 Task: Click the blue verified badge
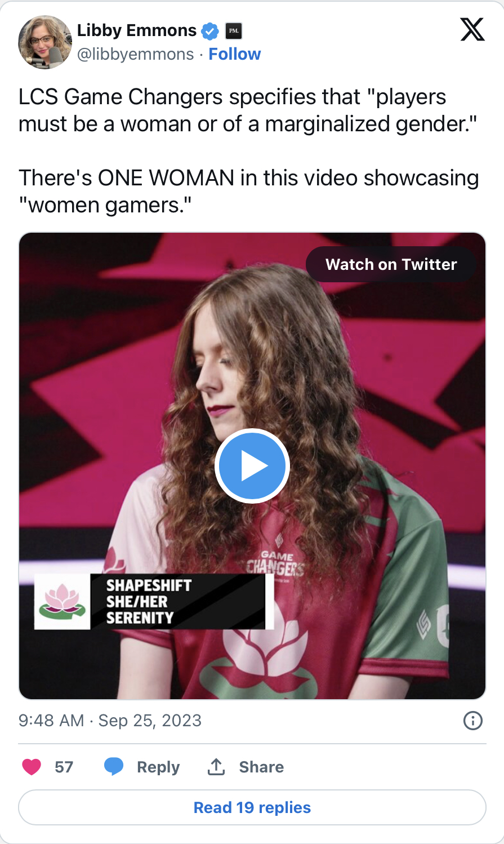[211, 31]
